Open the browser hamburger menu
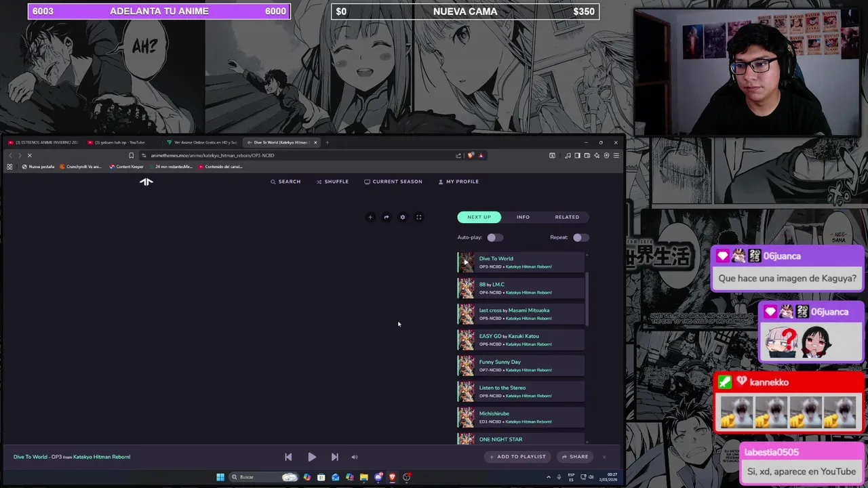Screen dimensions: 868x488 tap(616, 155)
